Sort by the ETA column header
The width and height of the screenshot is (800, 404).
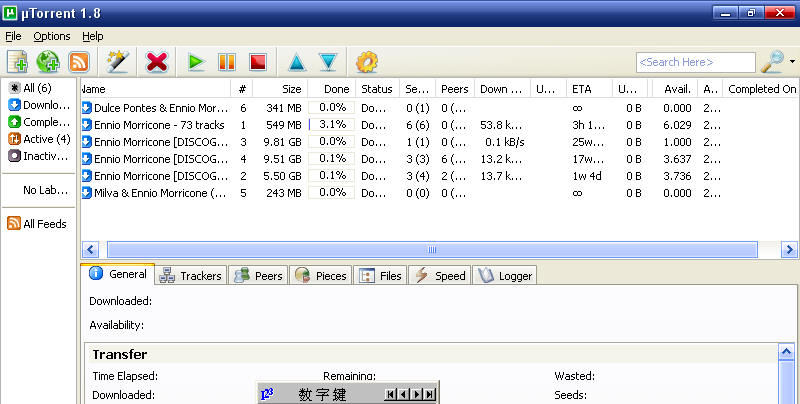click(589, 89)
